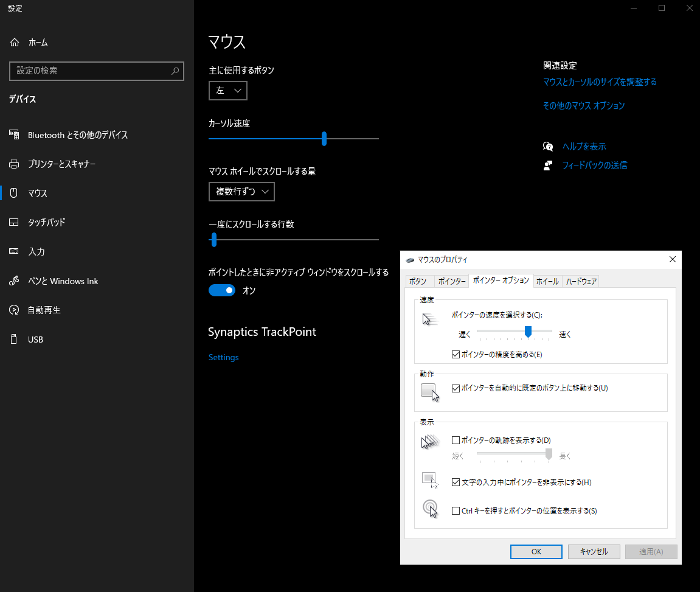Viewport: 700px width, 592px height.
Task: Open マウスとカーソルのサイズを調整する link
Action: coord(600,82)
